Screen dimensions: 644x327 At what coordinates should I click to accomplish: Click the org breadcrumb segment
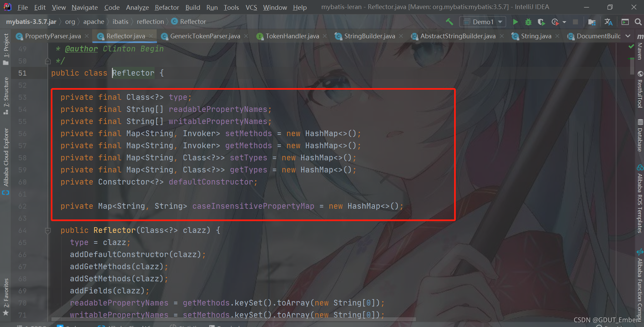coord(70,22)
